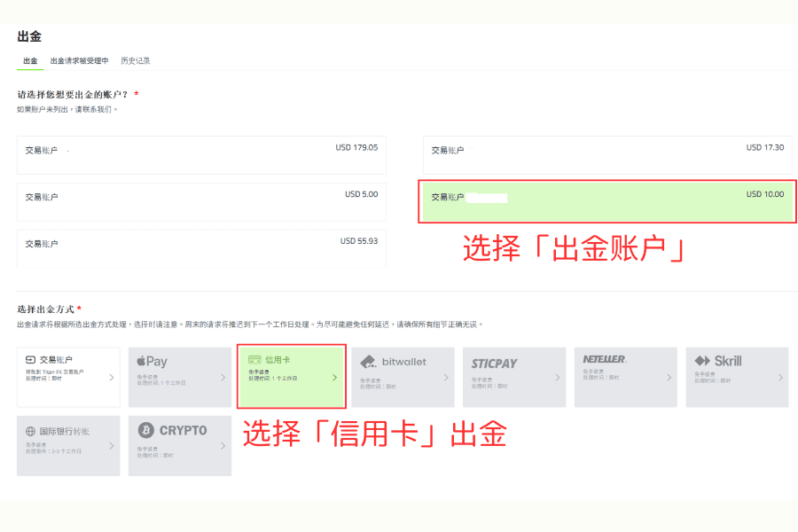This screenshot has width=798, height=532.
Task: Expand the chevron on the bitwallet tile
Action: (x=446, y=378)
